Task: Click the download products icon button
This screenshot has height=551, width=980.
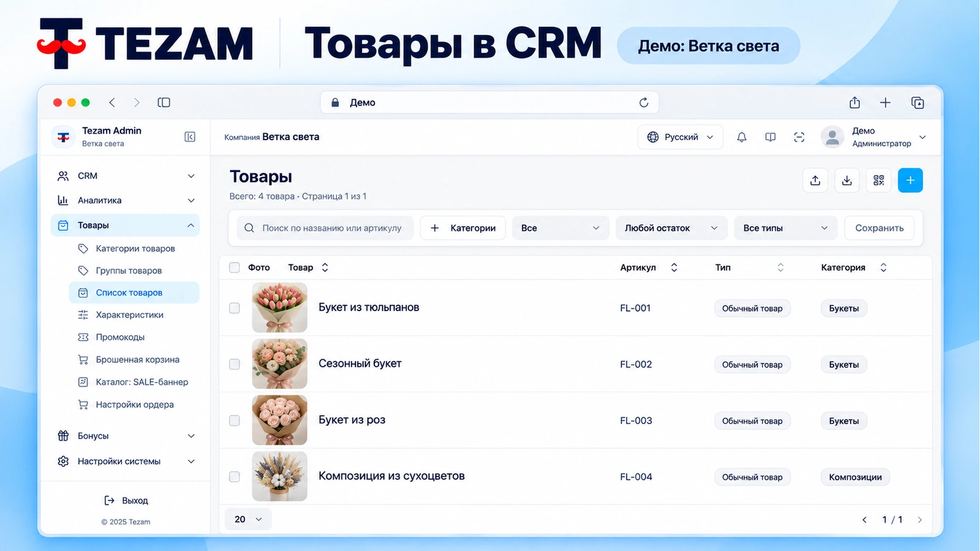Action: pos(847,180)
